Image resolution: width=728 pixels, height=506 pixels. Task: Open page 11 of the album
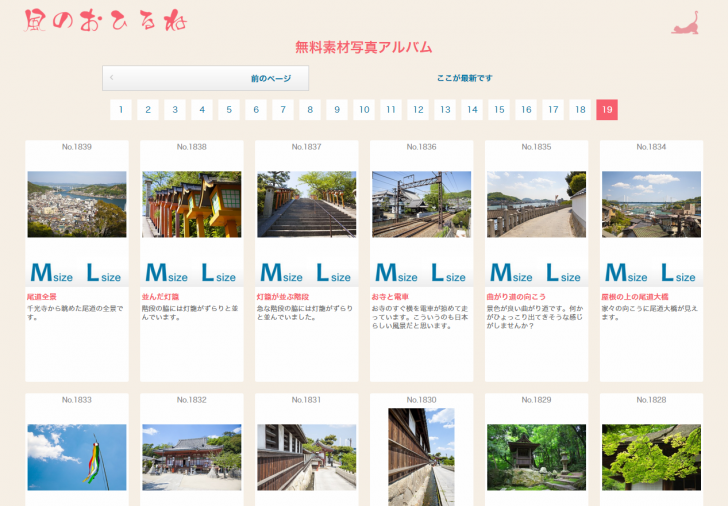[x=391, y=110]
